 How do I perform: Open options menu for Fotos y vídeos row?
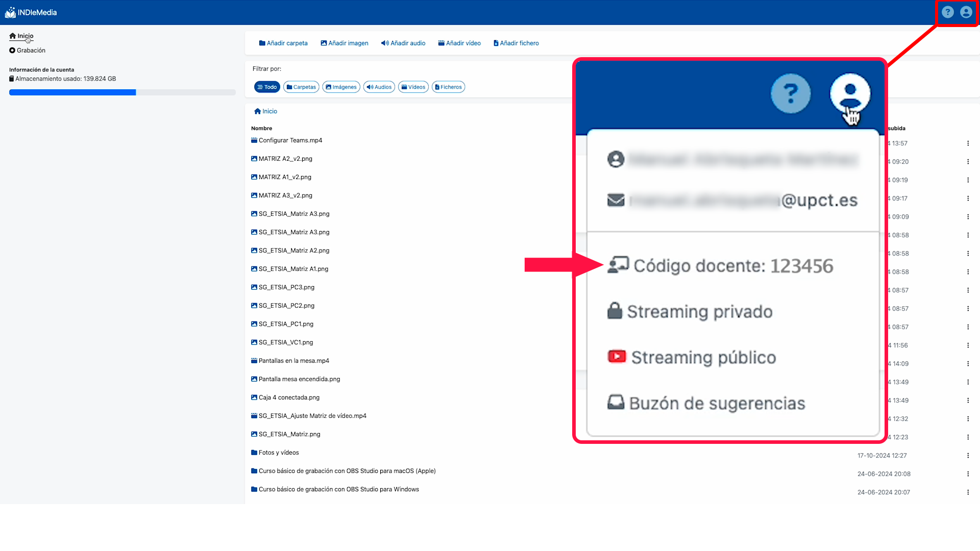968,456
